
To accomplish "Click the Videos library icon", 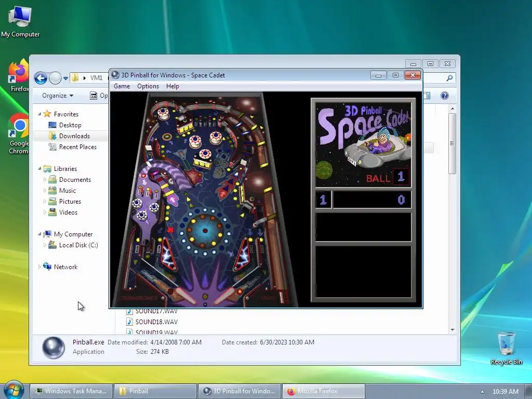I will [x=52, y=212].
